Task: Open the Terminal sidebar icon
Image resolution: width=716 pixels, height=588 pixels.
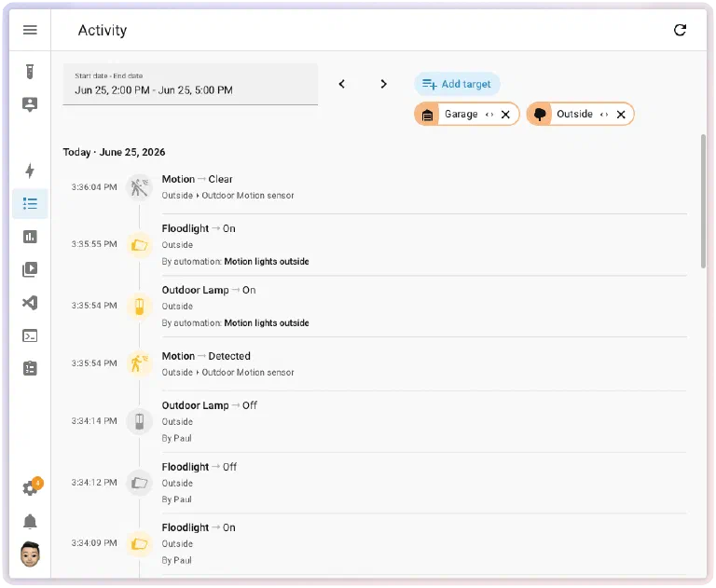Action: [x=30, y=336]
